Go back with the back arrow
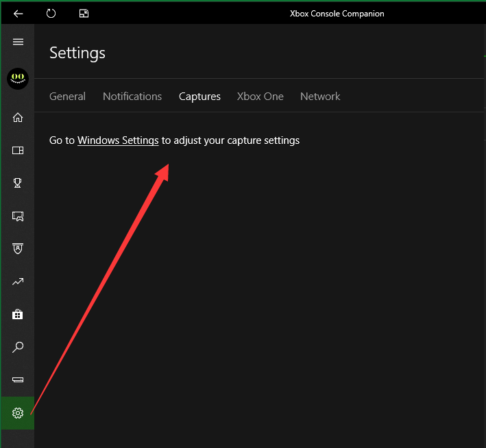This screenshot has width=486, height=448. 18,14
